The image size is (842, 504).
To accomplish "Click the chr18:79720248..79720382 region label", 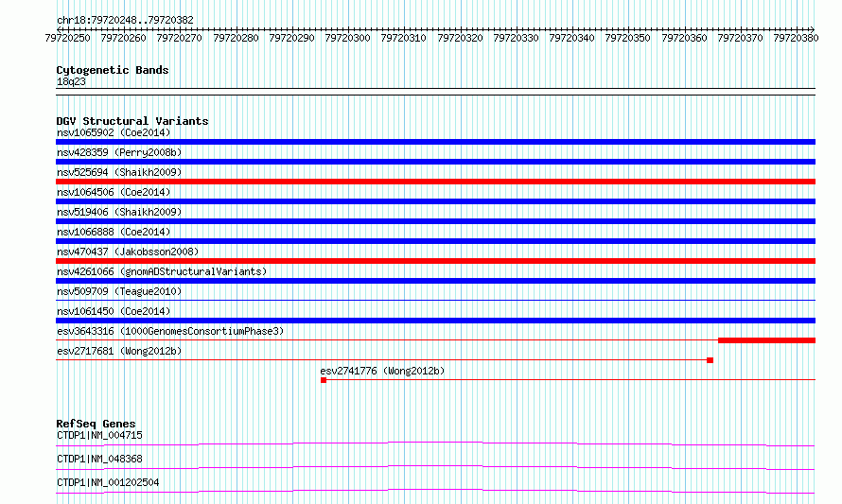I will click(x=125, y=20).
